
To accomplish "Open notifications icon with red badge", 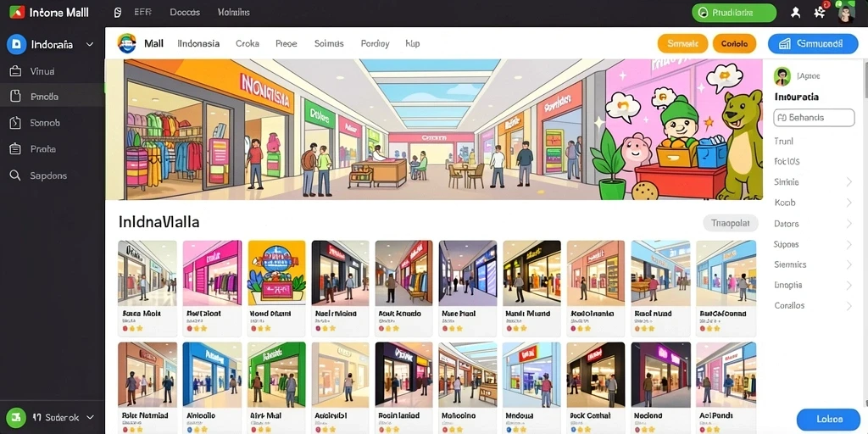I will click(x=820, y=12).
